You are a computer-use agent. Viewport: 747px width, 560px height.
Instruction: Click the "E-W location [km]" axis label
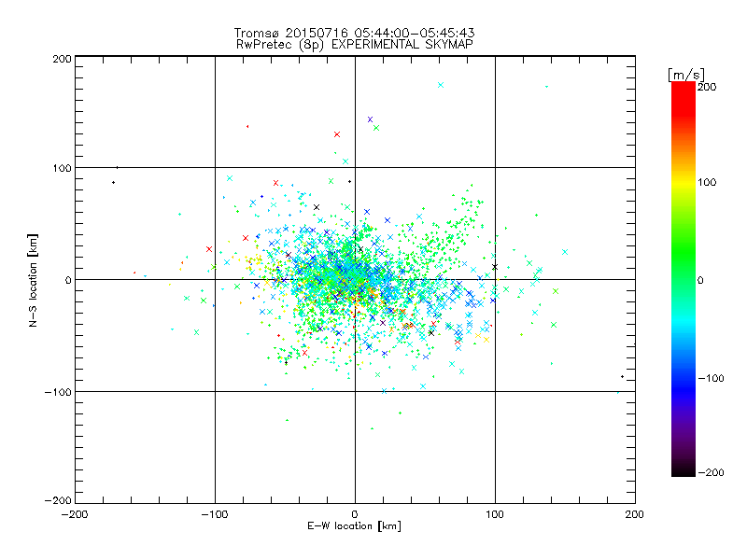(x=354, y=525)
